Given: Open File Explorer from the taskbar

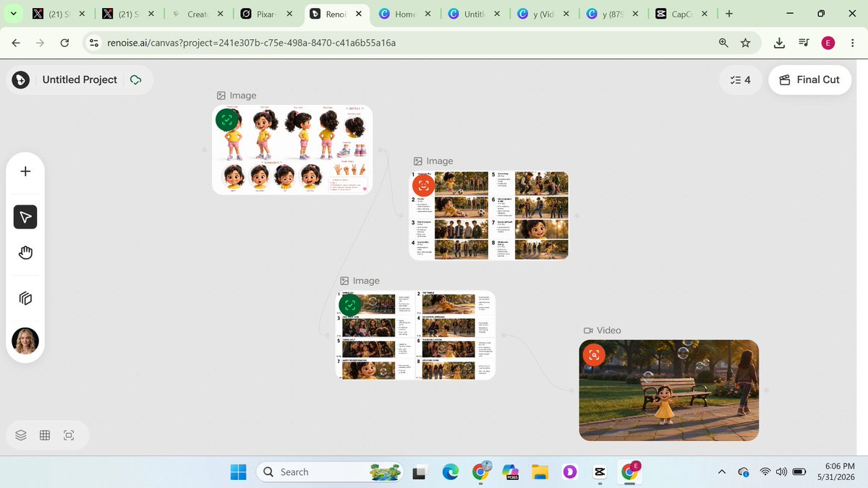Looking at the screenshot, I should click(x=540, y=472).
